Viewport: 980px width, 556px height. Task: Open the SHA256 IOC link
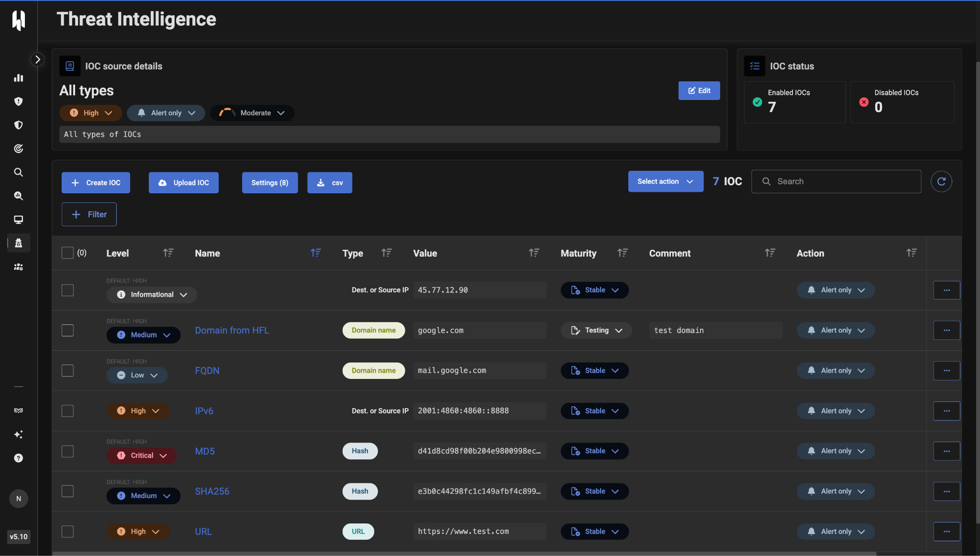(212, 491)
